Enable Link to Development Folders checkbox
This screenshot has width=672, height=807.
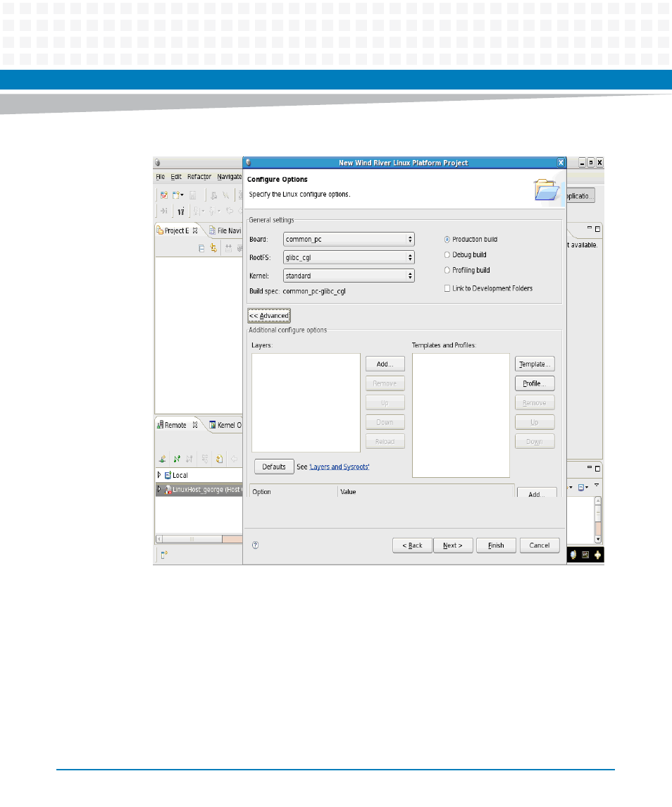pos(447,288)
